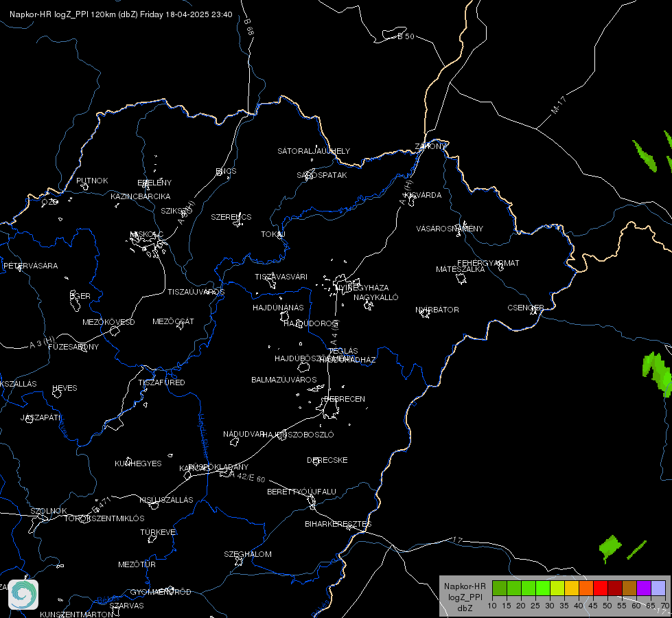The image size is (672, 618).
Task: Click the dark red 50–55 dBZ legend swatch
Action: pos(615,588)
